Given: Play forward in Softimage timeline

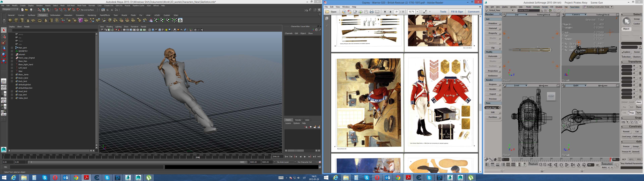Looking at the screenshot, I should pyautogui.click(x=567, y=165).
